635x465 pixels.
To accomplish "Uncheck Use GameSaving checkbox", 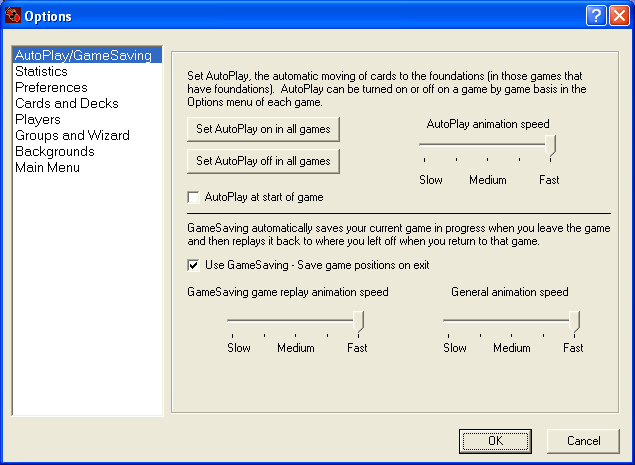I will pyautogui.click(x=194, y=265).
